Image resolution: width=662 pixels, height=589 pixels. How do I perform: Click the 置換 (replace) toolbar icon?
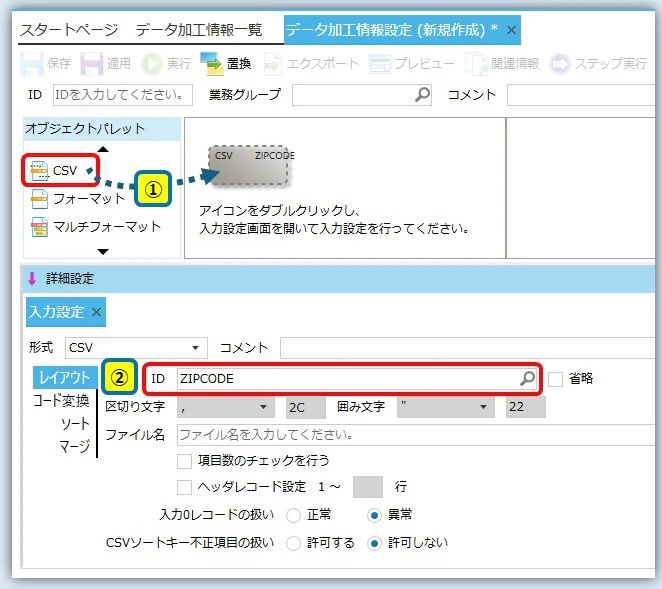pyautogui.click(x=211, y=64)
